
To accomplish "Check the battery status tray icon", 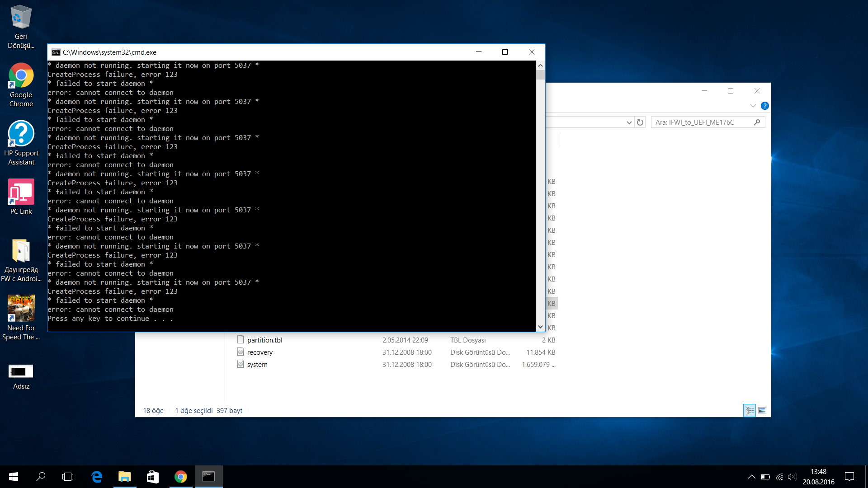I will [x=765, y=477].
